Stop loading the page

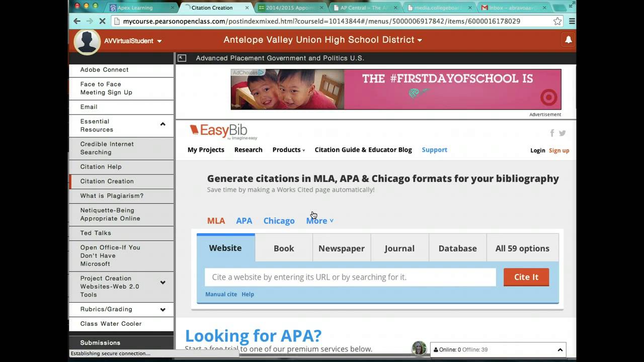click(x=103, y=21)
